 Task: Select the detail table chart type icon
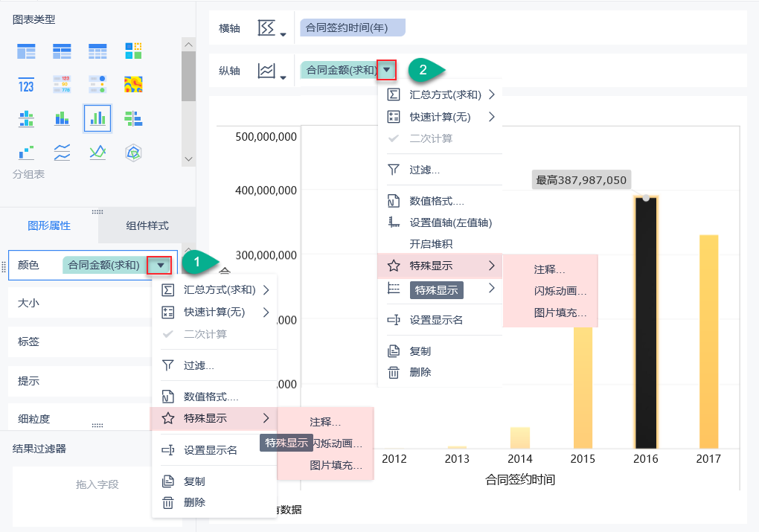(97, 51)
